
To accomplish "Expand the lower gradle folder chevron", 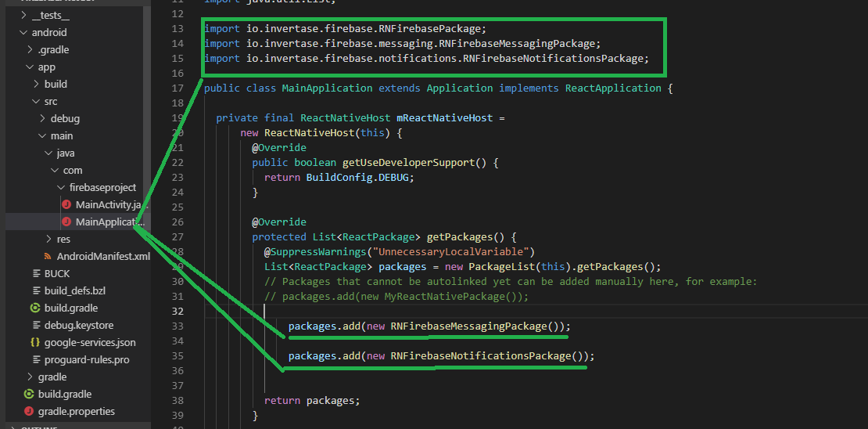I will point(30,377).
